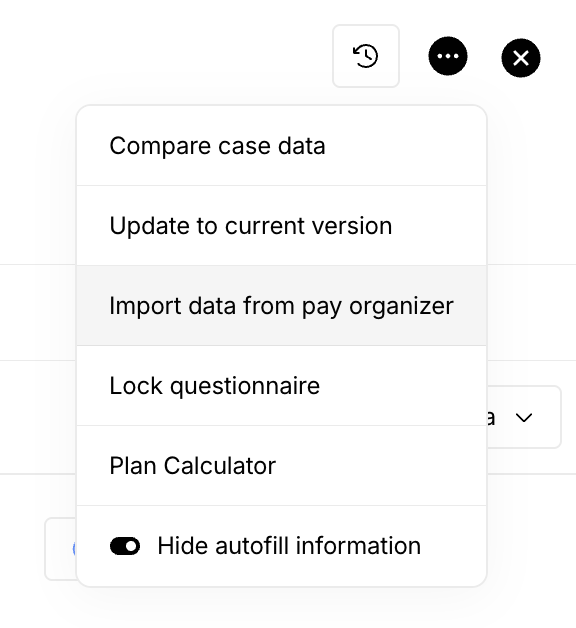Click the Hide autofill information label text
The width and height of the screenshot is (576, 628).
tap(289, 546)
